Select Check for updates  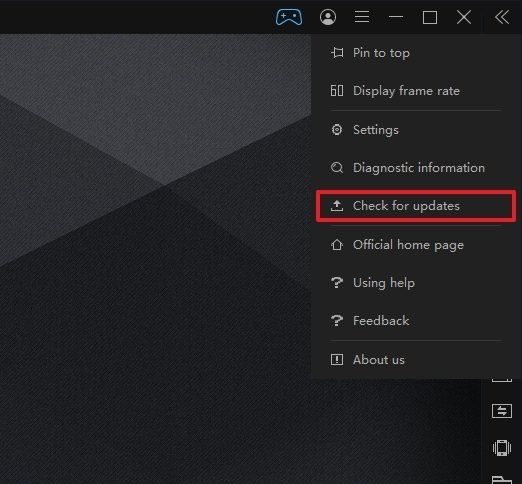pyautogui.click(x=416, y=206)
